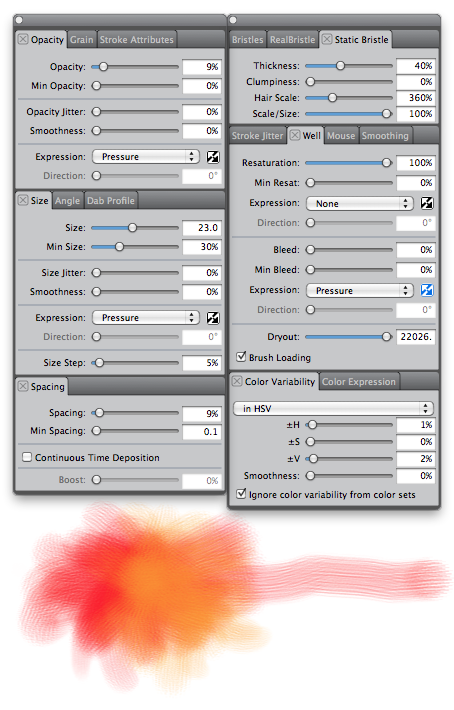Toggle the blue Bleed invert icon

(x=427, y=290)
